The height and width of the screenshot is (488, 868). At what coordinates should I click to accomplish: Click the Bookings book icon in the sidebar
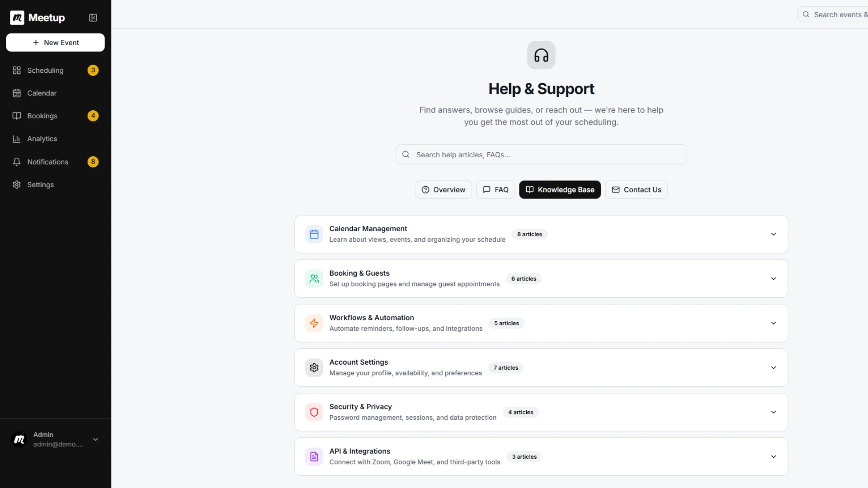point(17,116)
